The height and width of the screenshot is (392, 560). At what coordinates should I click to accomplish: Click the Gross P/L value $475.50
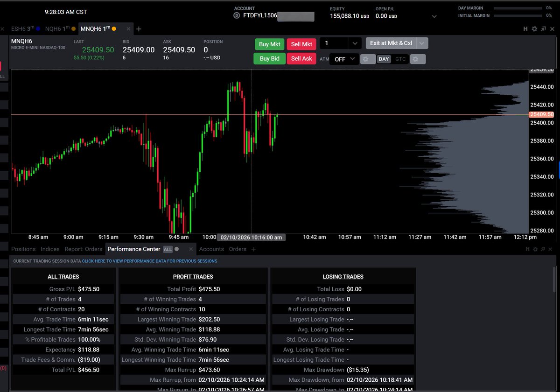89,289
